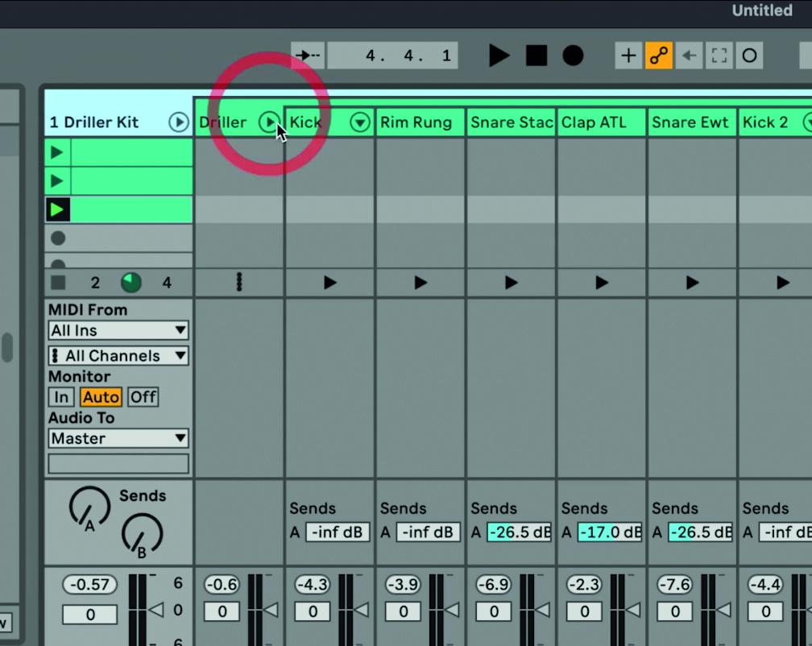Toggle the Follow arrow button

[x=308, y=56]
